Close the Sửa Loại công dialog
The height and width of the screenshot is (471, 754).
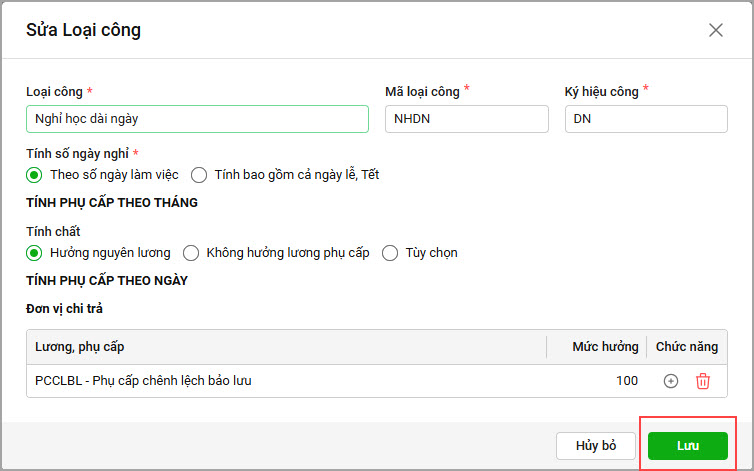click(x=716, y=30)
